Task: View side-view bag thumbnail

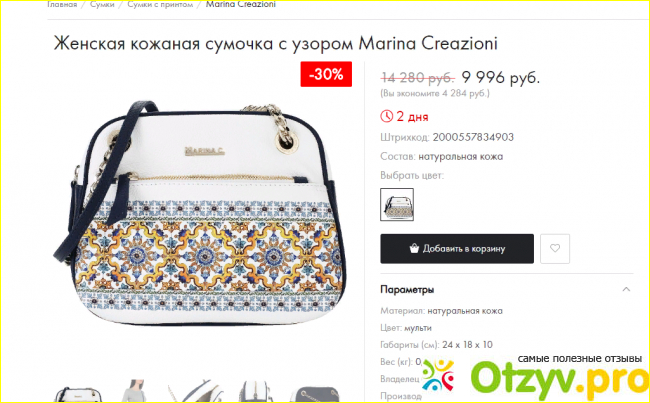Action: click(256, 391)
